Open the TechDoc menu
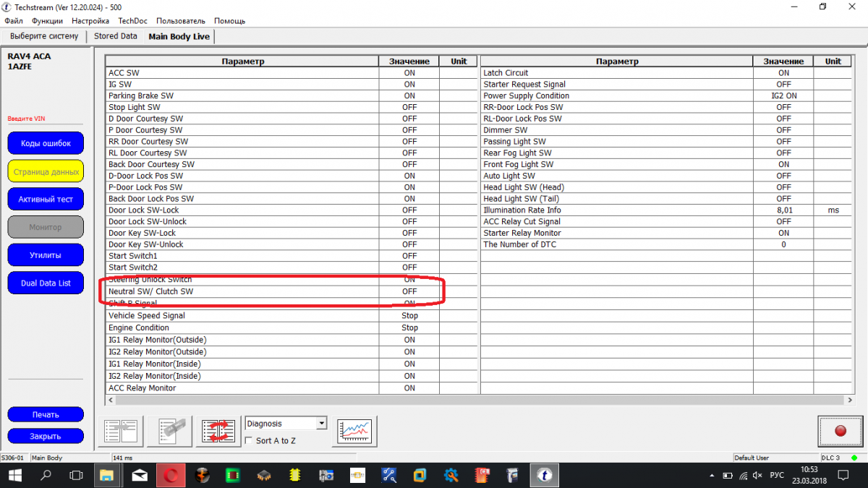Image resolution: width=868 pixels, height=488 pixels. tap(133, 21)
